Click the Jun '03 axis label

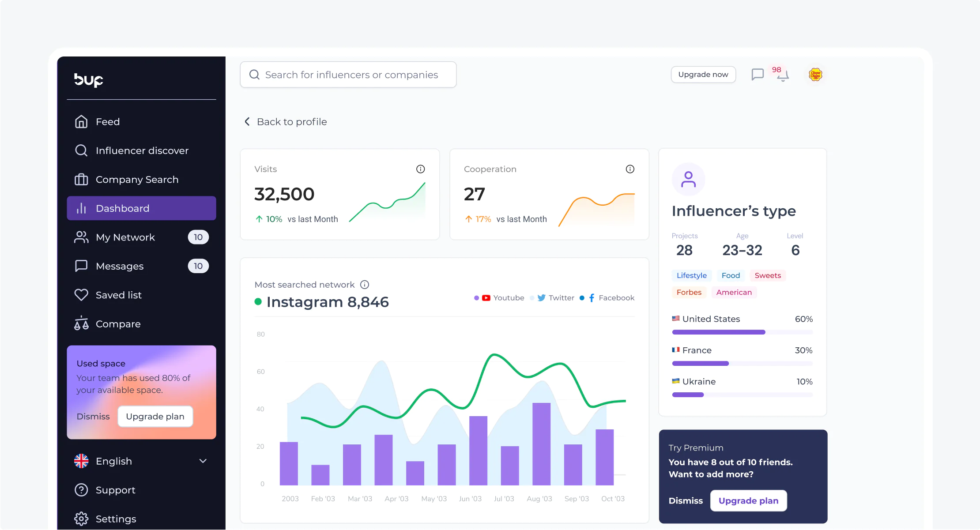tap(470, 499)
